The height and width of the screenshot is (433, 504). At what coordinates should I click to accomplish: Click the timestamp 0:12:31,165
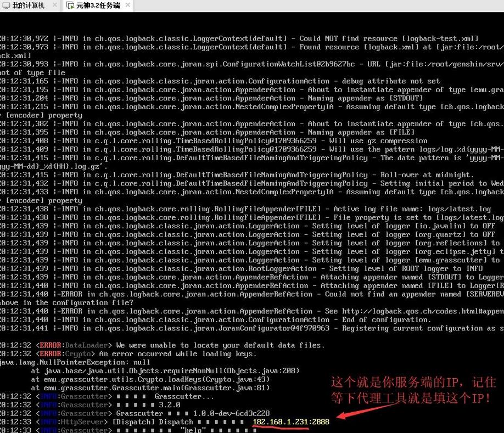(24, 81)
